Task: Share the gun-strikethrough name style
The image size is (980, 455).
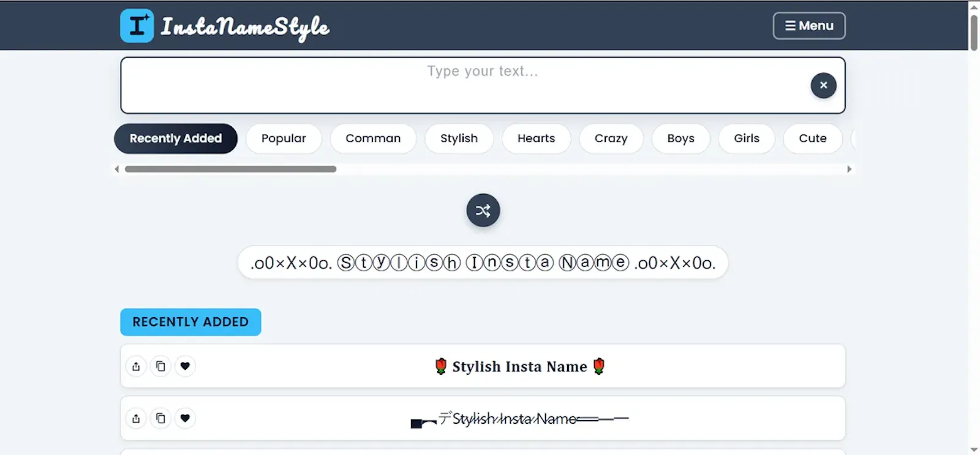Action: (x=136, y=418)
